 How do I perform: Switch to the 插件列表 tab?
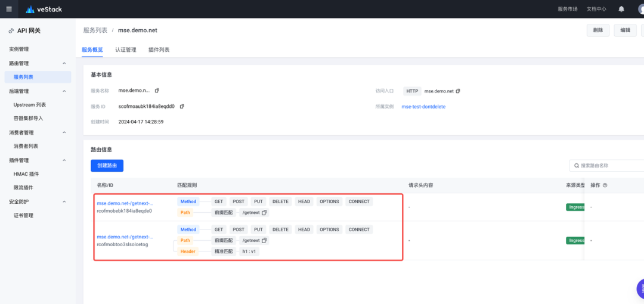click(159, 49)
